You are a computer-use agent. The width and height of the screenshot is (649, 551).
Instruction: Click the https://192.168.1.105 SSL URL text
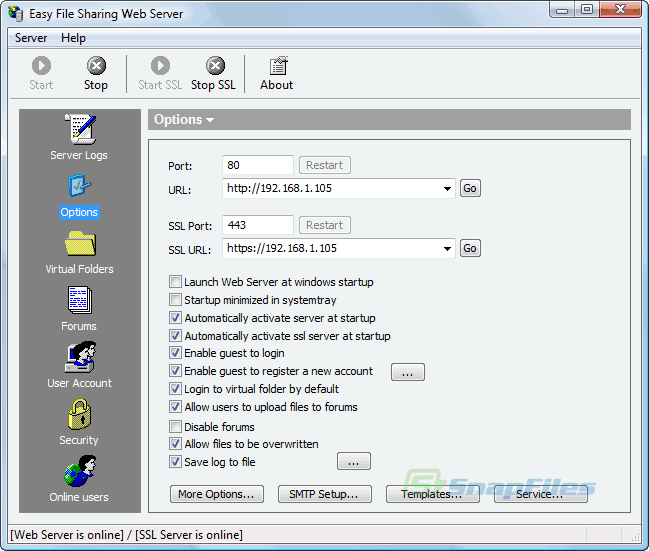pos(282,248)
